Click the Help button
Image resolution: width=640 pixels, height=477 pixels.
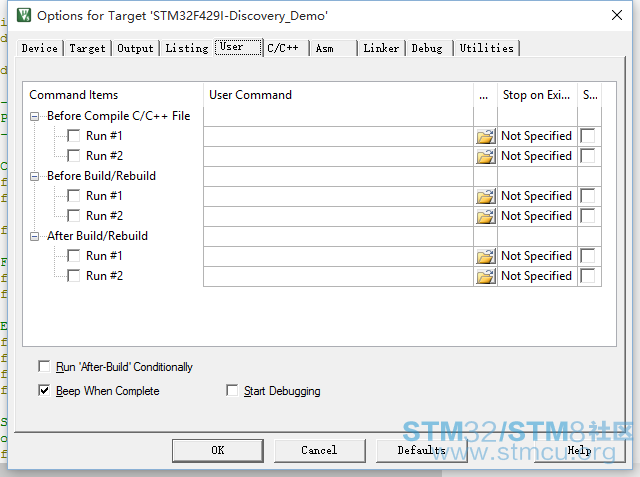[x=580, y=450]
